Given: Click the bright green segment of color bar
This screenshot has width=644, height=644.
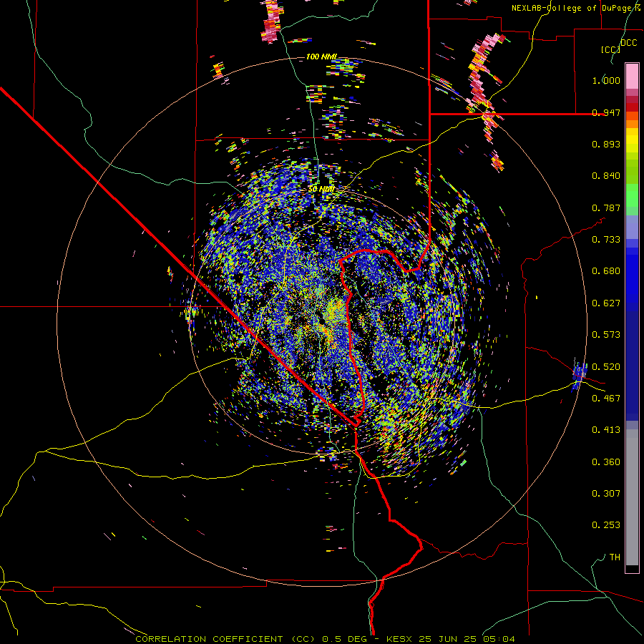Looking at the screenshot, I should 632,195.
